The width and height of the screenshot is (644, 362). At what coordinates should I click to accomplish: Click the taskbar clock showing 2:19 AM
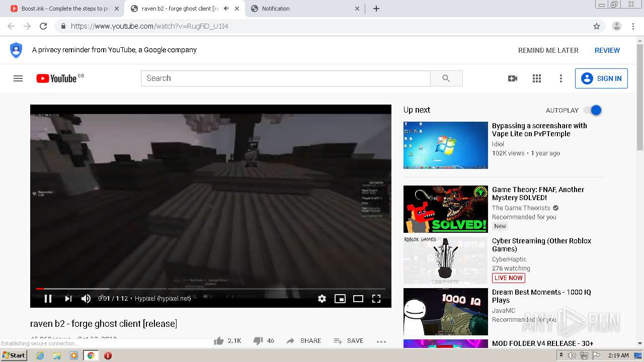point(618,355)
